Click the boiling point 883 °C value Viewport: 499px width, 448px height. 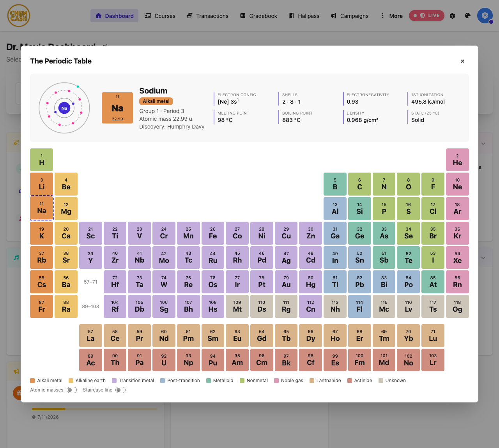(x=291, y=120)
